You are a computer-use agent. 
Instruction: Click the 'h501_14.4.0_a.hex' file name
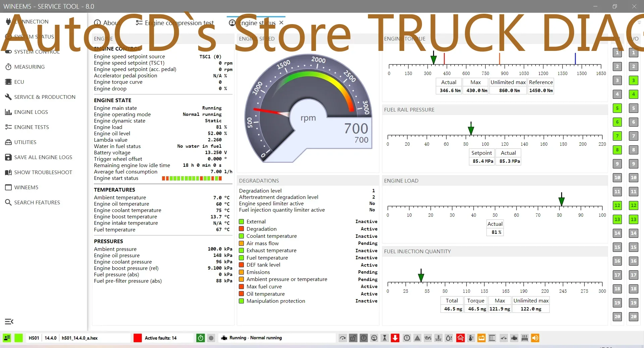pyautogui.click(x=80, y=338)
